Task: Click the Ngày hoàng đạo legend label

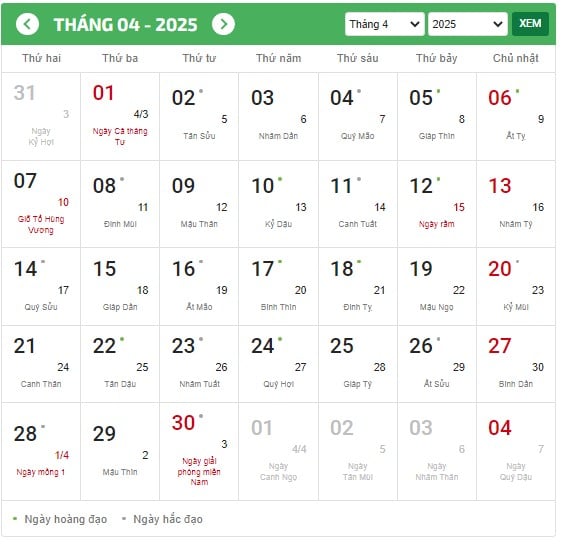Action: 66,519
